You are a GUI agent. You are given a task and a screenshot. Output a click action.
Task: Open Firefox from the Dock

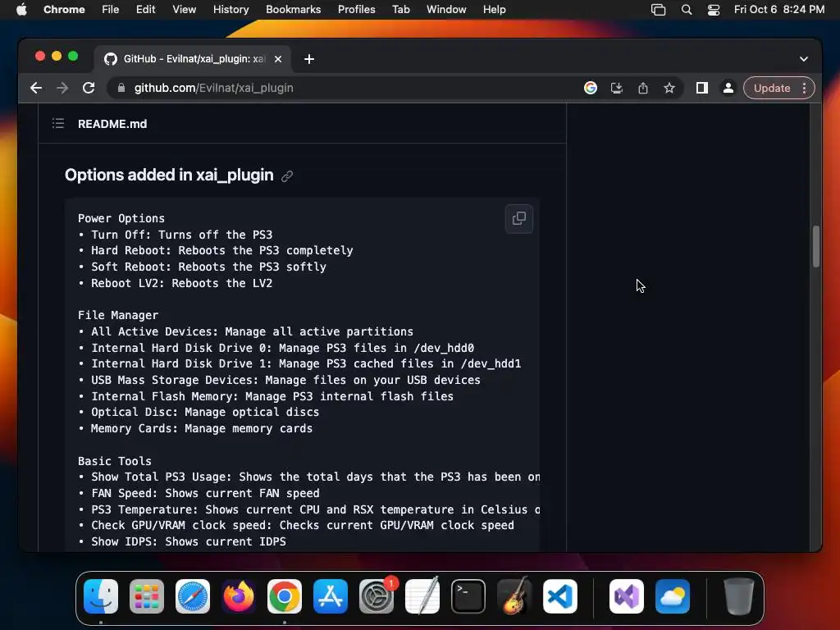(x=239, y=596)
